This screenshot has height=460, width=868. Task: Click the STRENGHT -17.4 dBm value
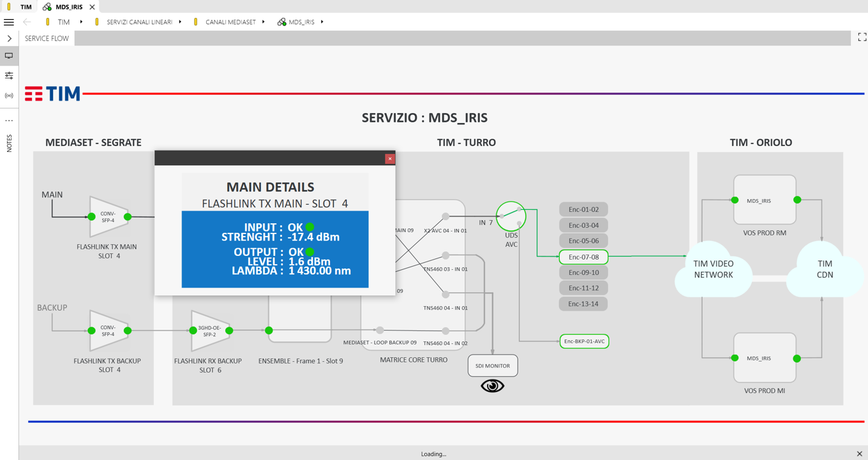(x=313, y=237)
